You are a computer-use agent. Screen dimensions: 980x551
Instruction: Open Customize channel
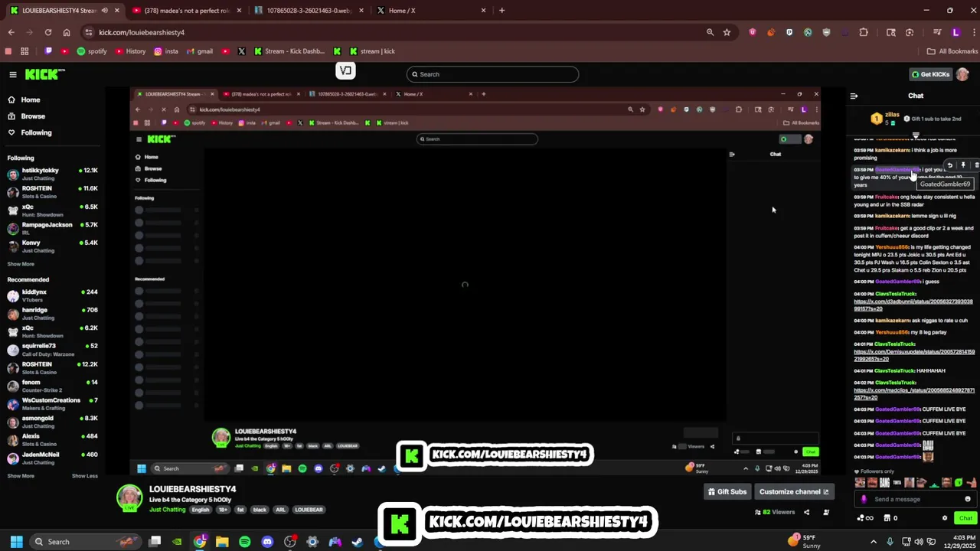(x=793, y=492)
